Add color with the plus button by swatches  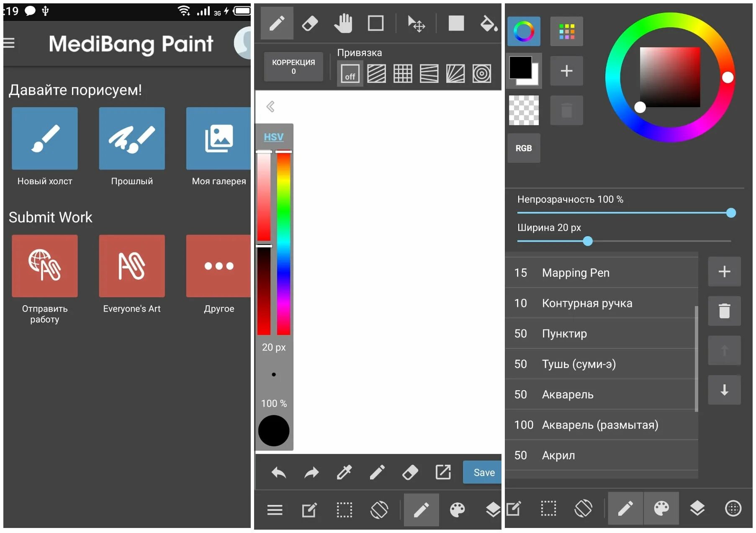(566, 71)
